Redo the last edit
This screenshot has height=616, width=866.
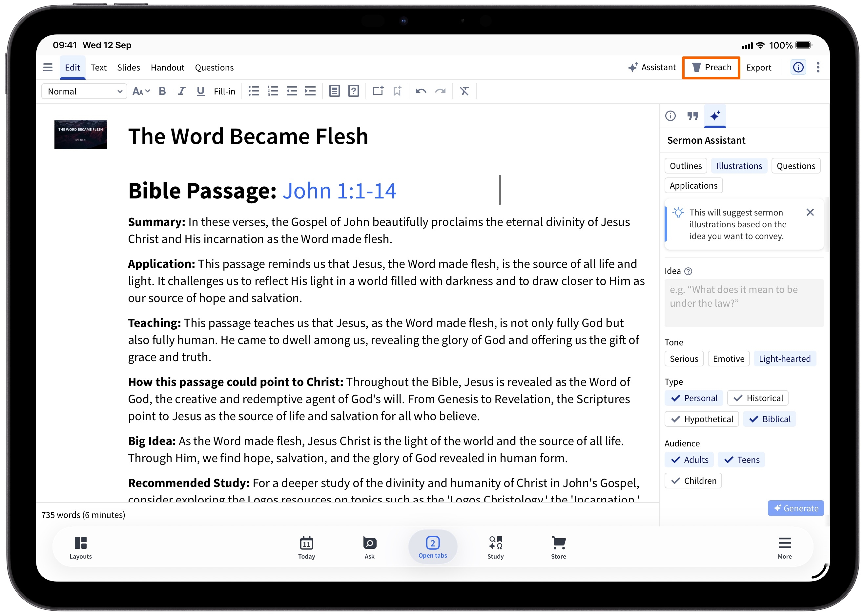[440, 92]
